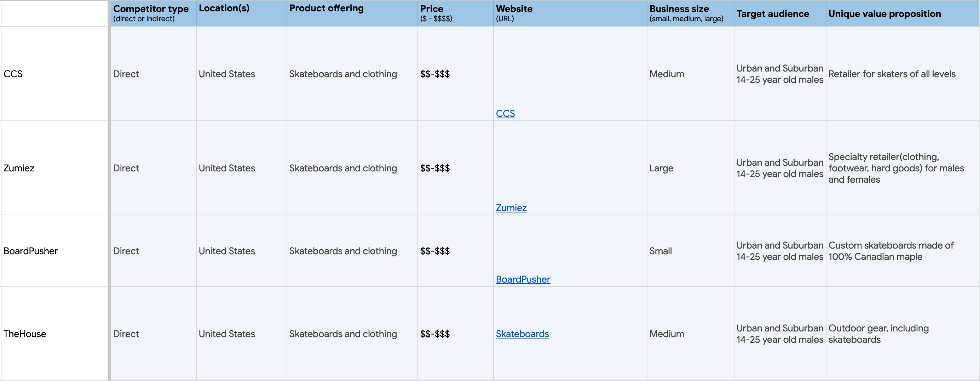The width and height of the screenshot is (980, 381).
Task: Open the BoardPusher website link
Action: (x=523, y=279)
